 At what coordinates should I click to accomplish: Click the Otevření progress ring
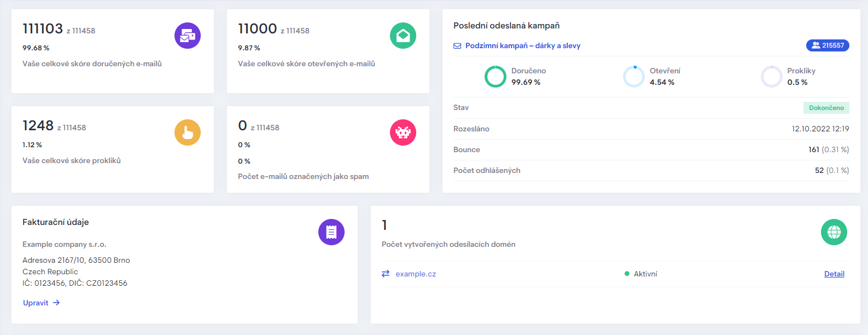coord(634,77)
